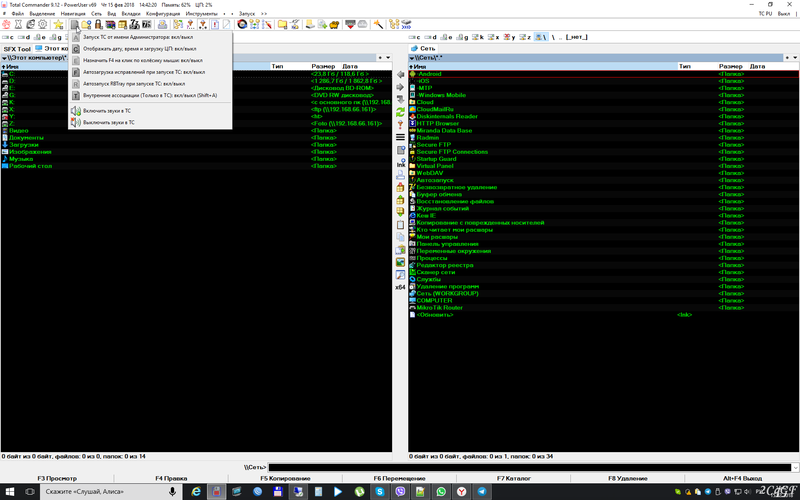Open the Инструменты menu
The image size is (800, 500).
[202, 14]
